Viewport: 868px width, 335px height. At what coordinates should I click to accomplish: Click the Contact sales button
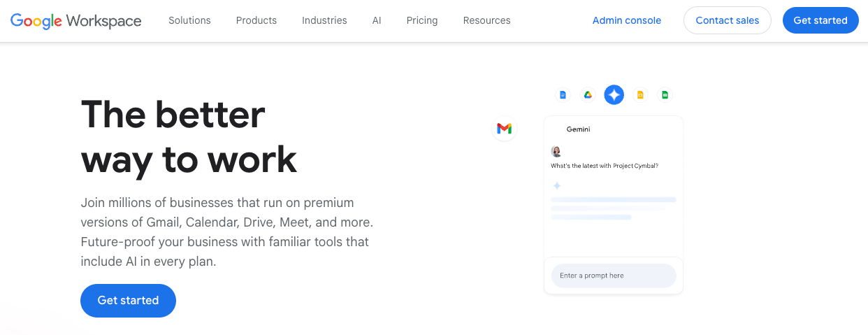pyautogui.click(x=728, y=20)
